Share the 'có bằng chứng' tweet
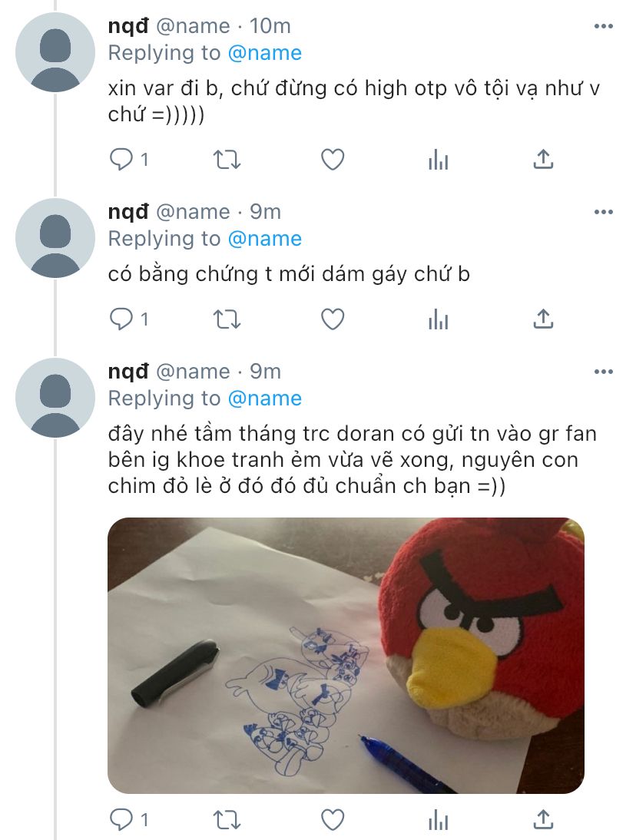This screenshot has width=636, height=840. (543, 319)
